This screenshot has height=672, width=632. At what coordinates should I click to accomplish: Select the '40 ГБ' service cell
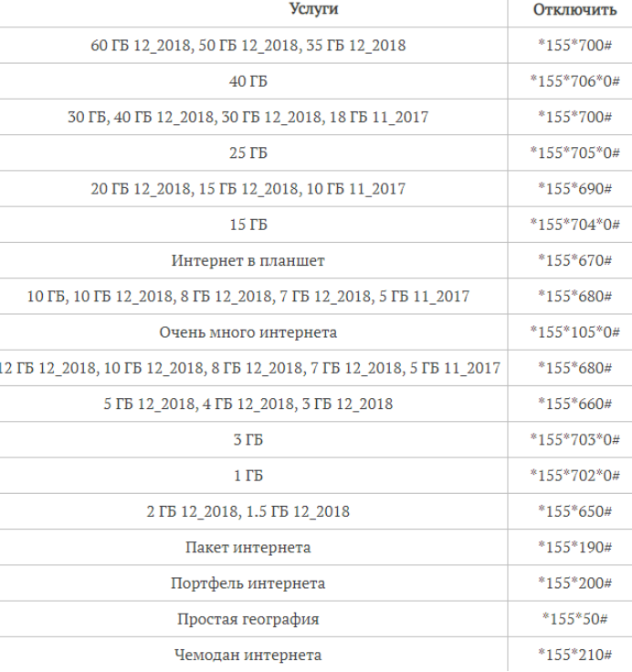click(248, 81)
